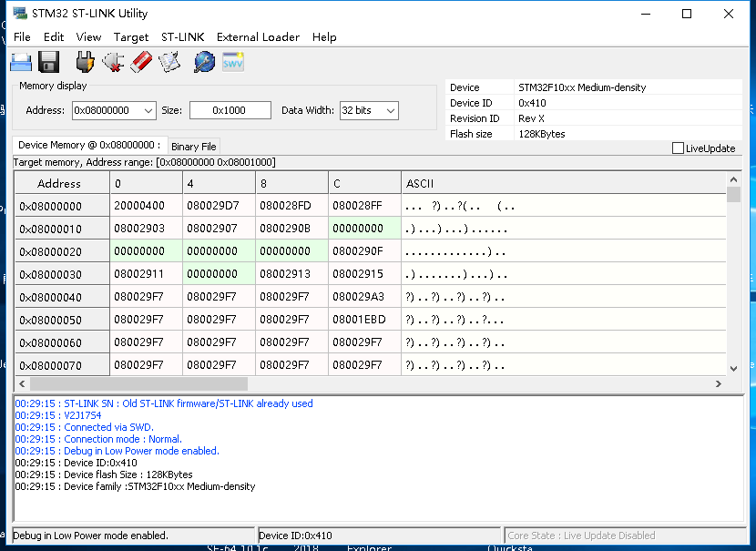The width and height of the screenshot is (756, 551).
Task: Disconnect from target toolbar icon
Action: coord(113,62)
